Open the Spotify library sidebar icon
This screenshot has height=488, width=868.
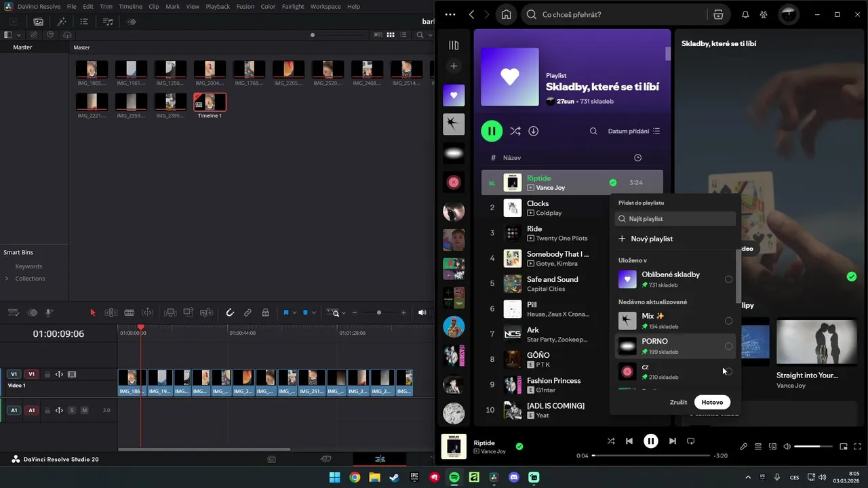(x=454, y=45)
